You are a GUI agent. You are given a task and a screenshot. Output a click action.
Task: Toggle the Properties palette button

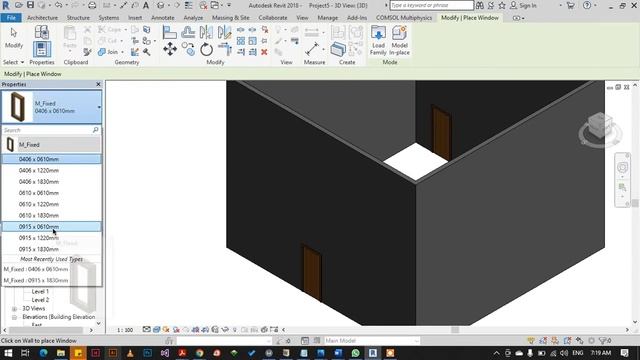42,49
